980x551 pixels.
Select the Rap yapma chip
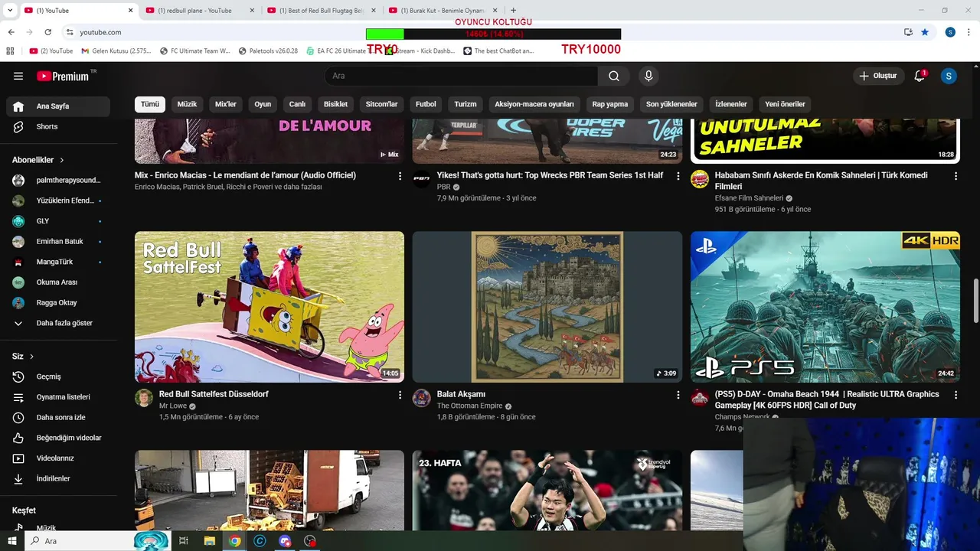610,104
